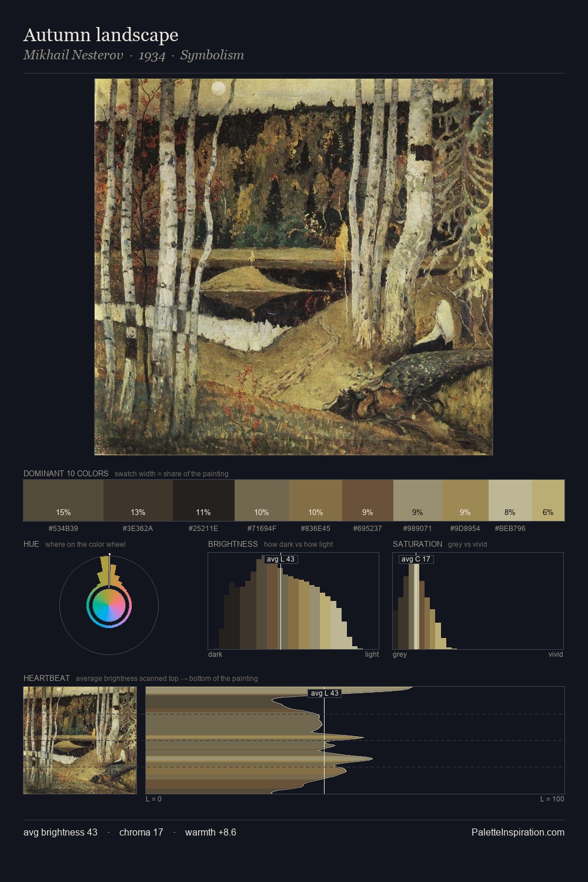The image size is (588, 882).
Task: Click the hex code '#9D8954'
Action: pyautogui.click(x=465, y=529)
